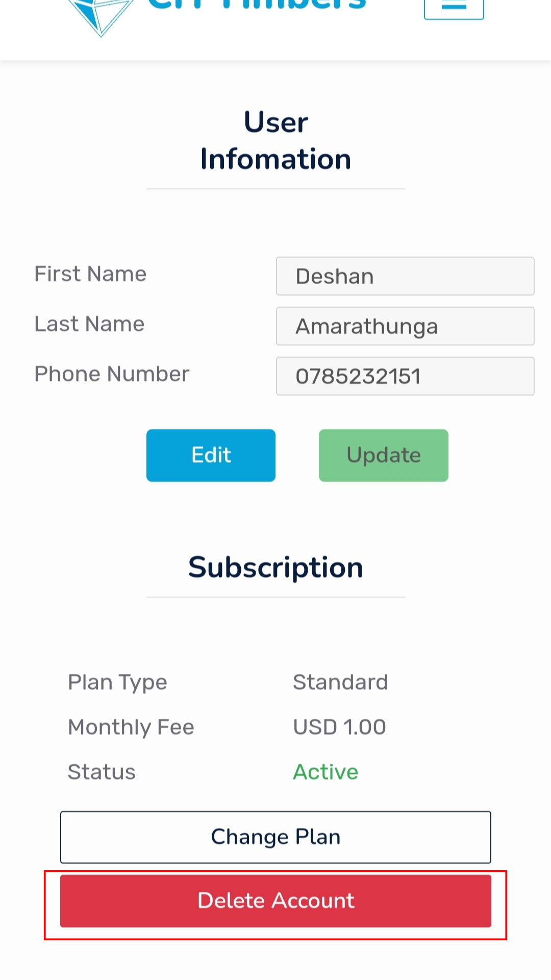Click the green Update button
Screen dimensions: 551x980
click(x=384, y=455)
